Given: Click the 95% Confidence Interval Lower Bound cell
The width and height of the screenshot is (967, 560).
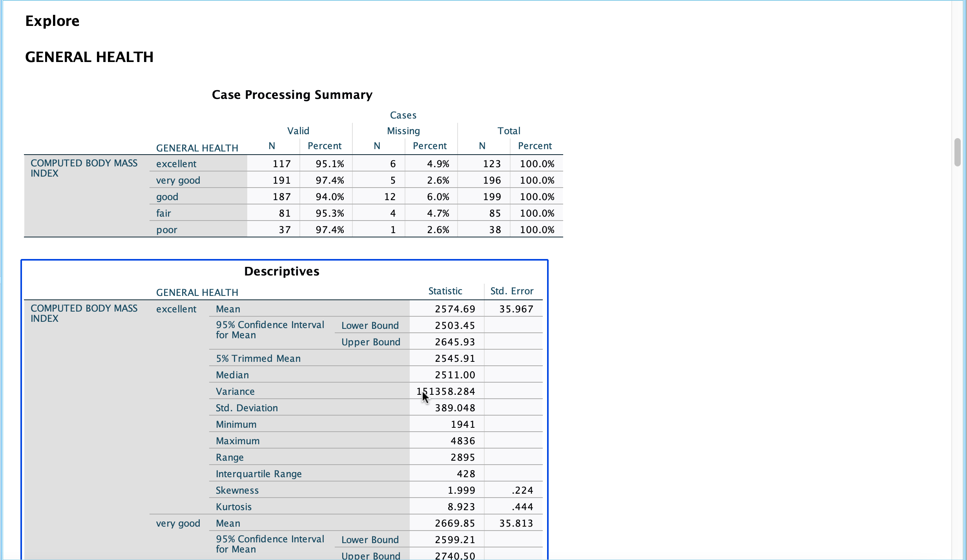Looking at the screenshot, I should tap(370, 325).
